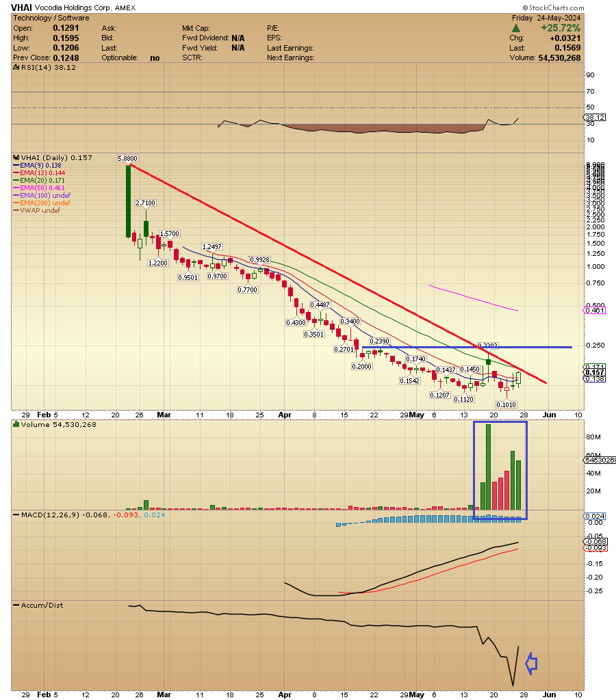Click the 0.3400 price label
This screenshot has height=700, width=616.
click(350, 321)
